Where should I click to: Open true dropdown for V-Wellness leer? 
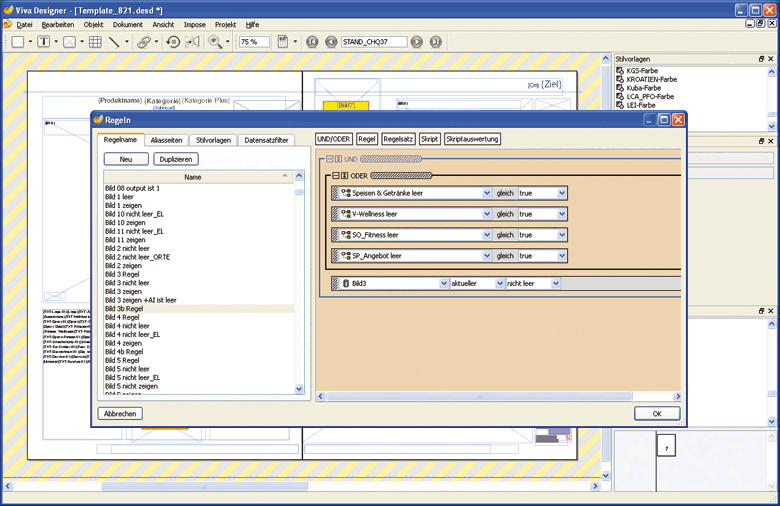click(562, 213)
